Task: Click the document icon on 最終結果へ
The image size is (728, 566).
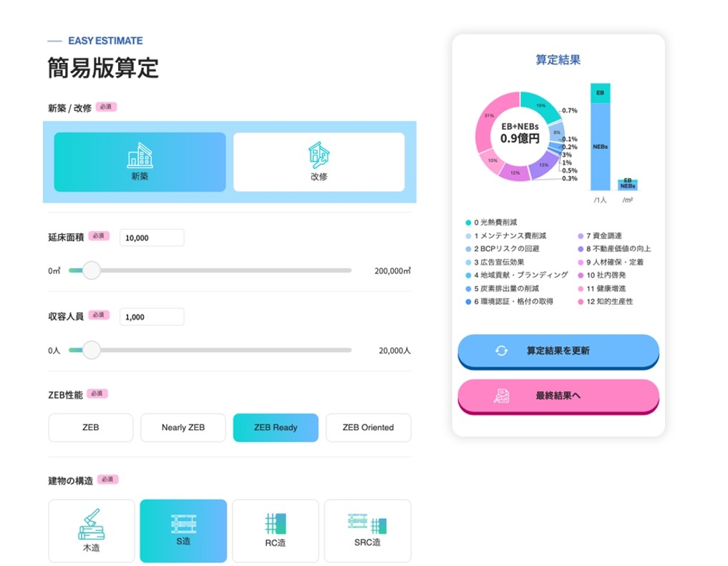Action: click(503, 396)
